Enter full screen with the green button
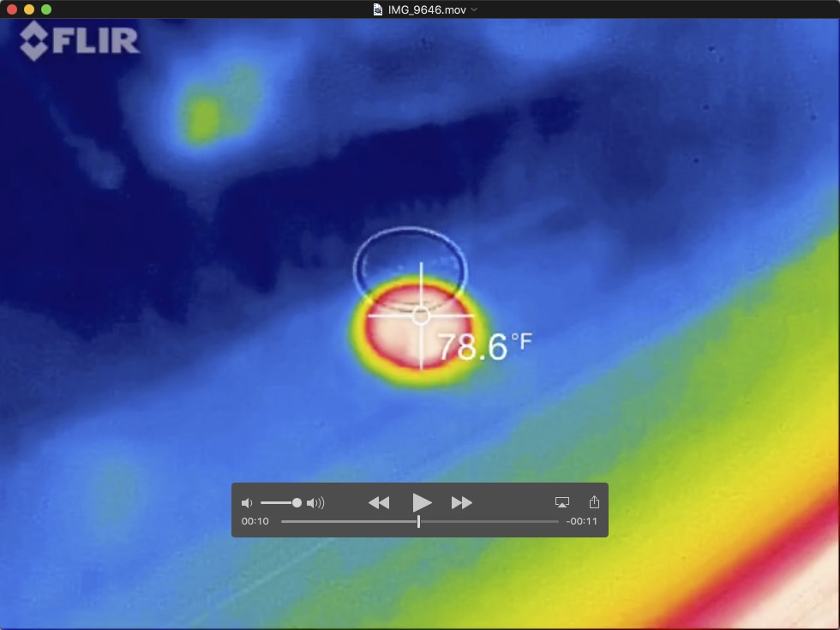This screenshot has width=840, height=630. [46, 9]
